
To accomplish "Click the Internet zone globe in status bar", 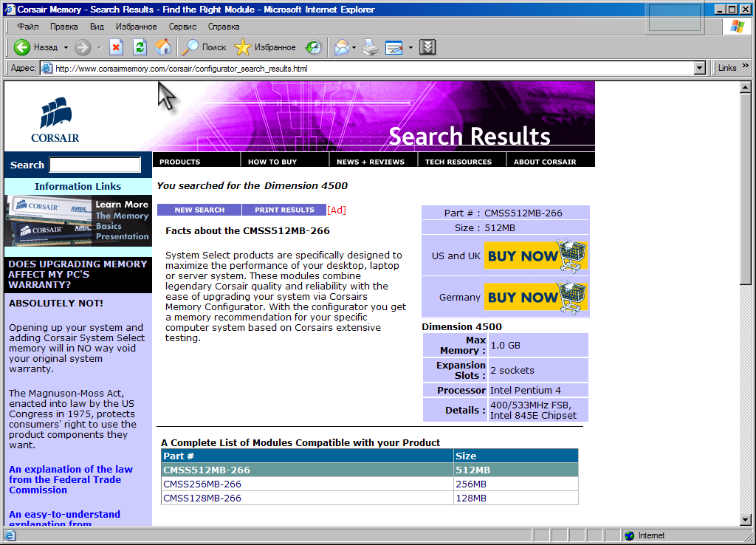I will coord(629,535).
